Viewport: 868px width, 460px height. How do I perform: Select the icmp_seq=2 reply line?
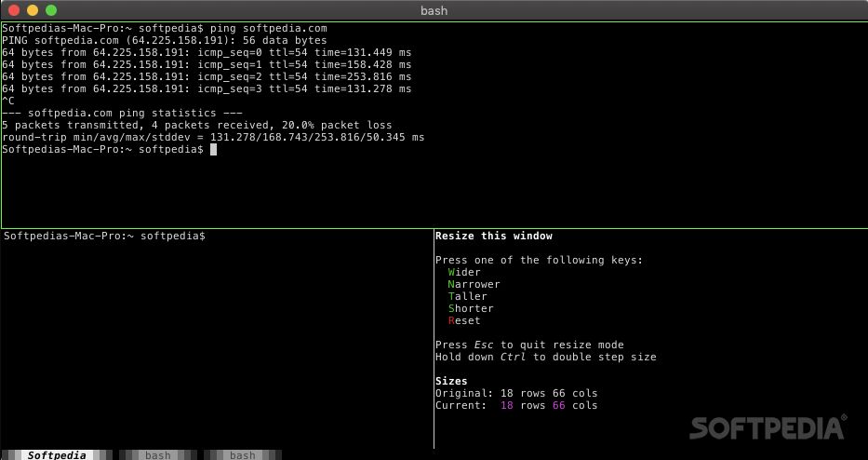coord(207,77)
